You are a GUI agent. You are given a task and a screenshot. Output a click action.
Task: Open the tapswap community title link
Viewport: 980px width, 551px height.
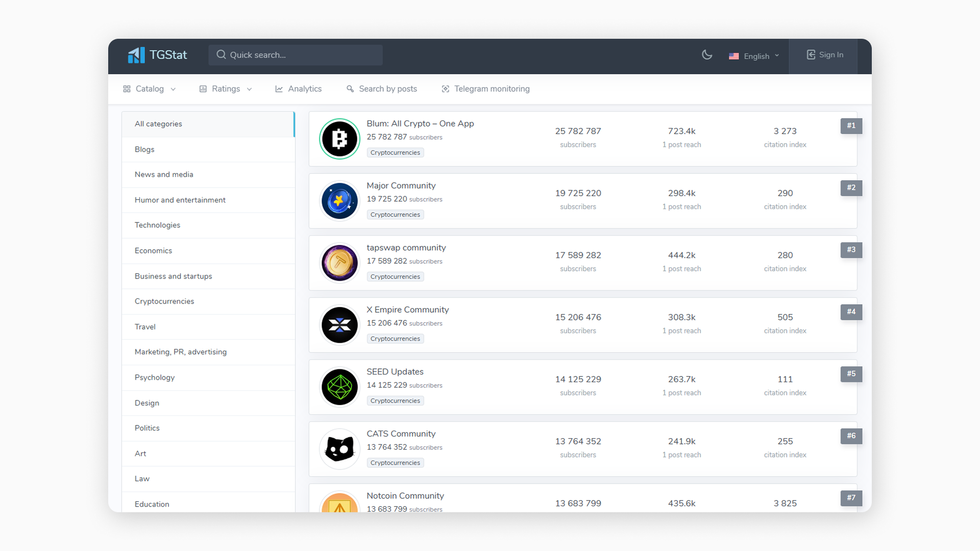(x=406, y=247)
